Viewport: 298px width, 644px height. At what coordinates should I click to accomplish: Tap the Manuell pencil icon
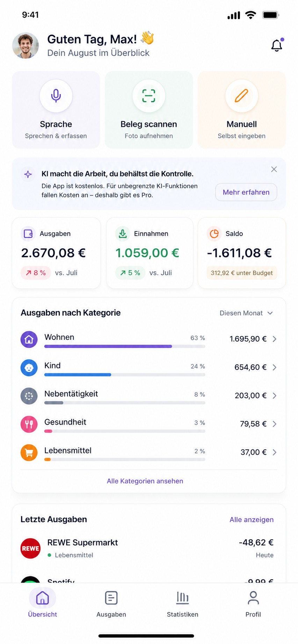tap(241, 95)
